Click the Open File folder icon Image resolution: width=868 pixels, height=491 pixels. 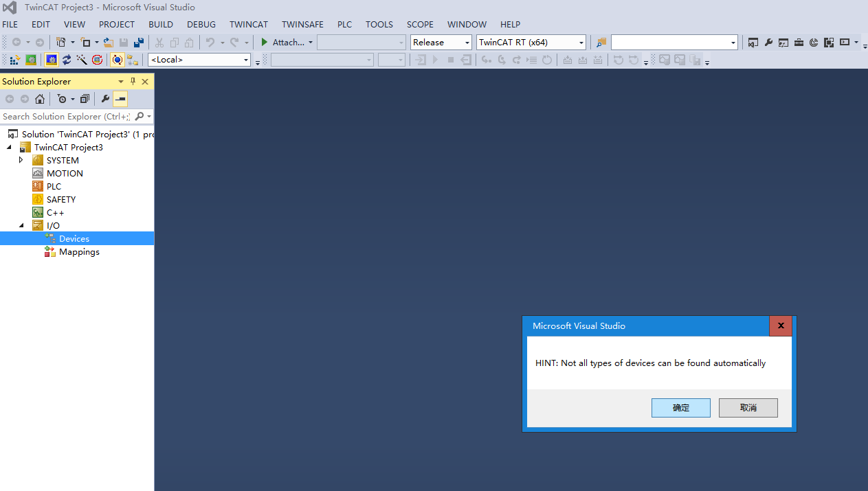coord(109,43)
